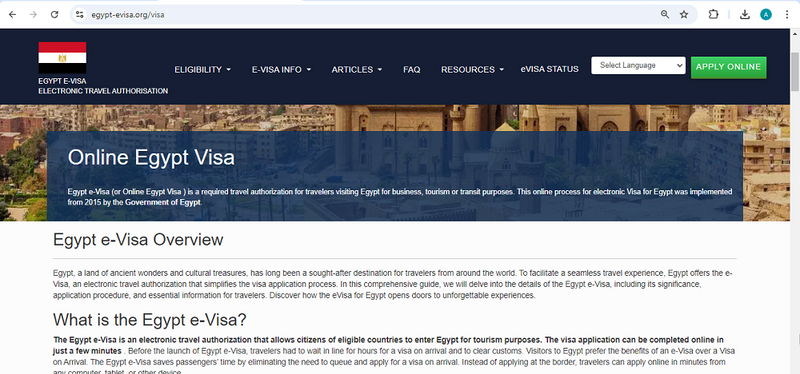Screen dimensions: 800x374
Task: Bookmark this page with the star icon
Action: click(x=684, y=15)
